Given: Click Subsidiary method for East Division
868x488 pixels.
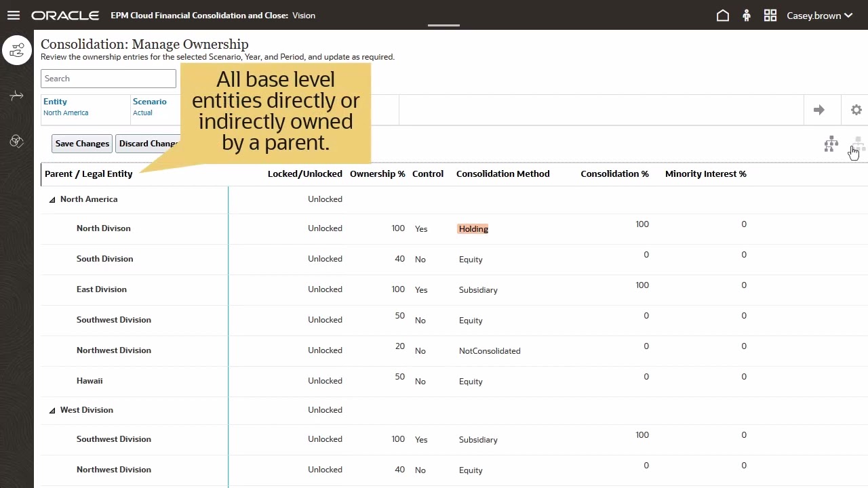Looking at the screenshot, I should point(478,290).
